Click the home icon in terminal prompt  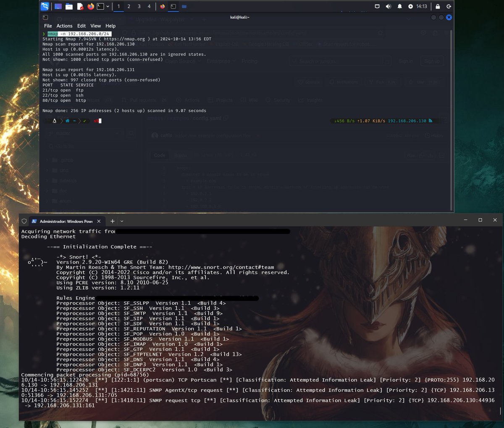pyautogui.click(x=67, y=121)
